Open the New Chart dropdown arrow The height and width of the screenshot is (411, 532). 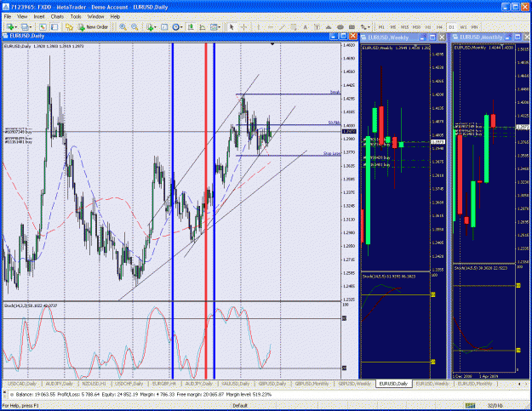[15, 27]
